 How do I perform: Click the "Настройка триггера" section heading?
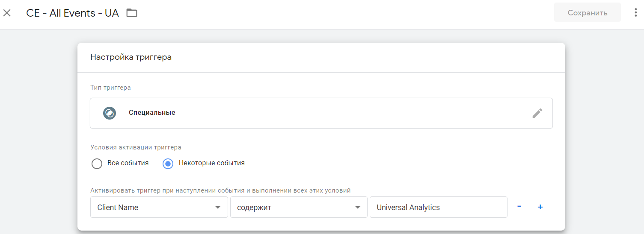point(131,57)
